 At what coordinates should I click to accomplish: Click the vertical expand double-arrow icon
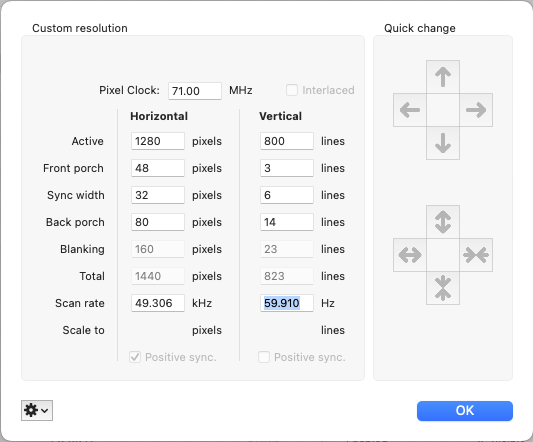pos(443,222)
